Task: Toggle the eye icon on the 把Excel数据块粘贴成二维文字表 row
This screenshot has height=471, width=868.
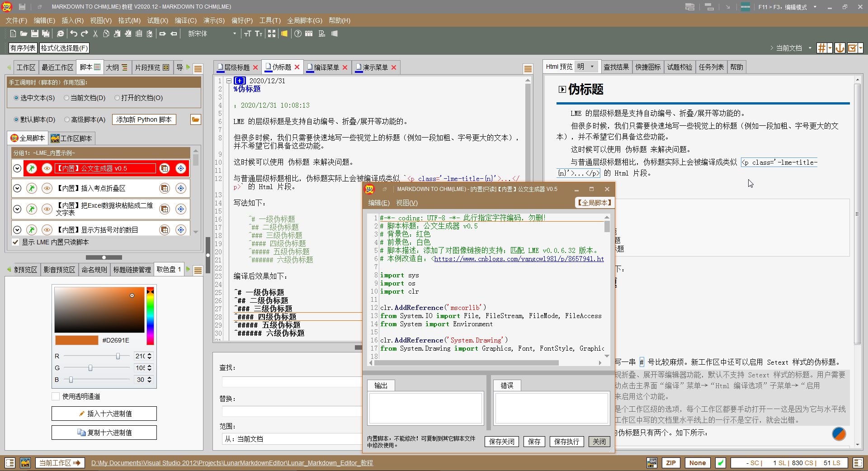Action: (x=47, y=209)
